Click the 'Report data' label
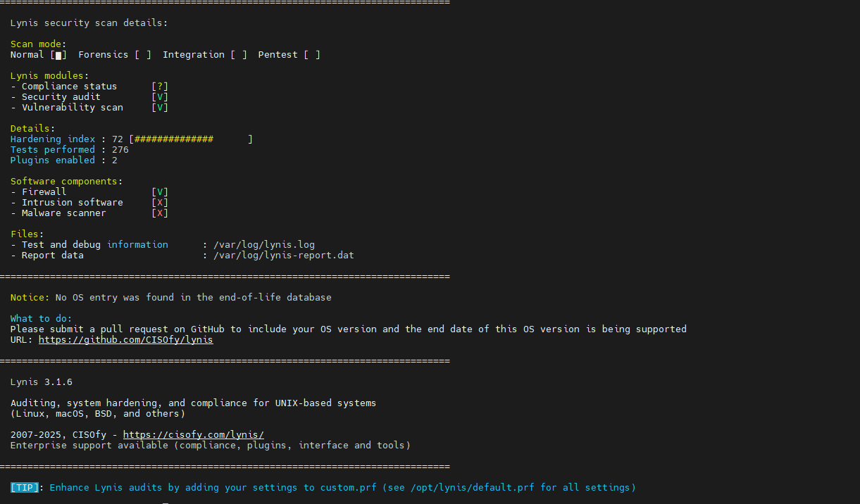 [53, 256]
